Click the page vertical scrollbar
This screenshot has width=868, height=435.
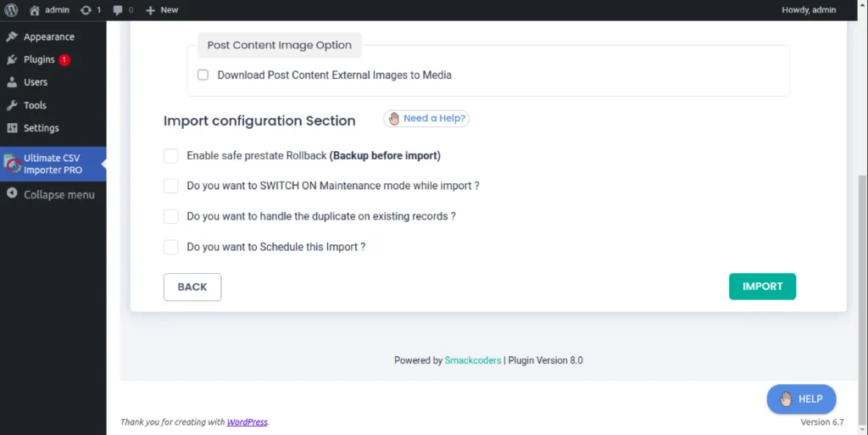863,254
